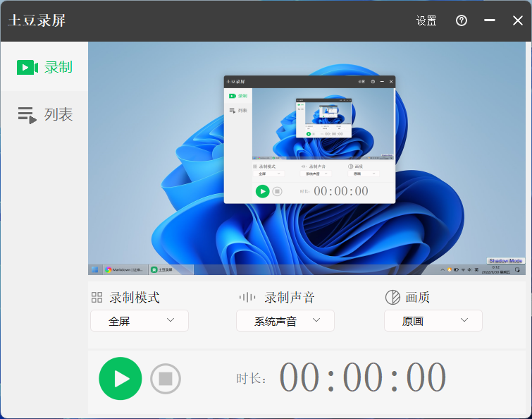532x419 pixels.
Task: Minimize the 土豆录屏 window
Action: [x=489, y=20]
